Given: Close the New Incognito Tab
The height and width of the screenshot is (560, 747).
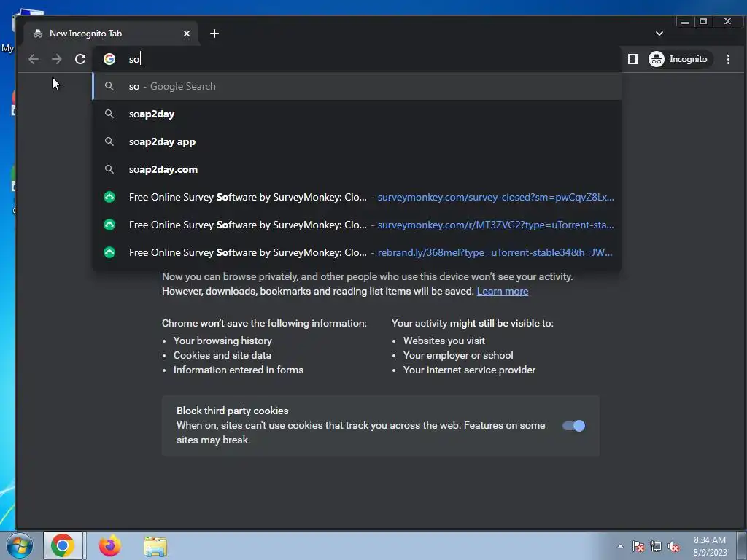Looking at the screenshot, I should point(187,34).
